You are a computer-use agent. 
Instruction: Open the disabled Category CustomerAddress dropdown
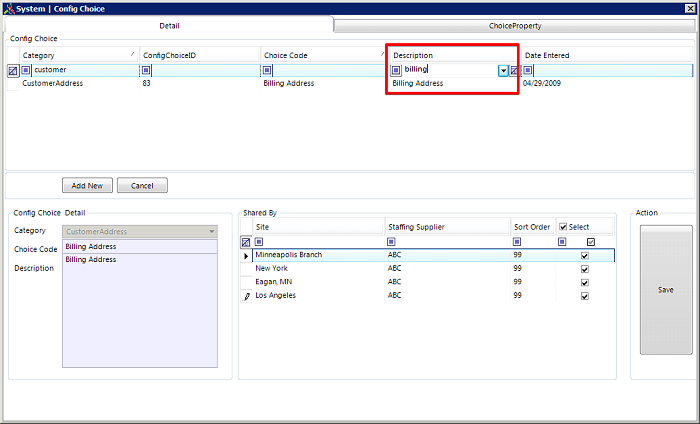(x=140, y=232)
